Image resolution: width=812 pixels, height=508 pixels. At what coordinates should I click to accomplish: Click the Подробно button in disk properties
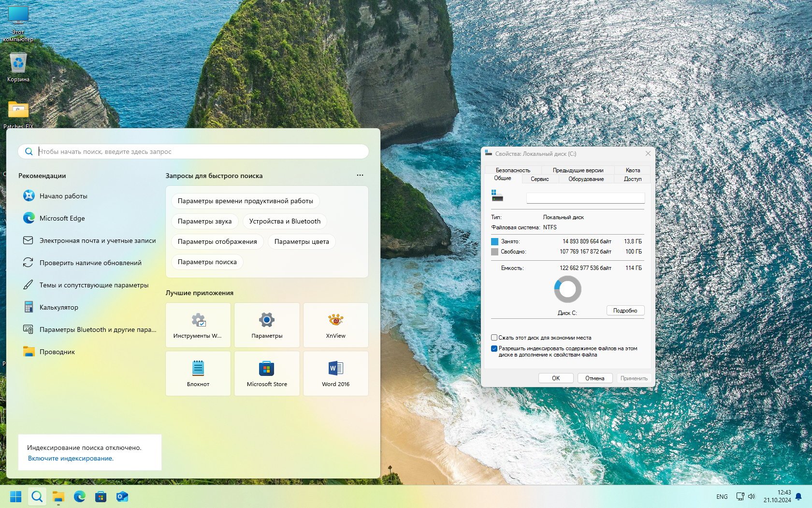tap(625, 311)
